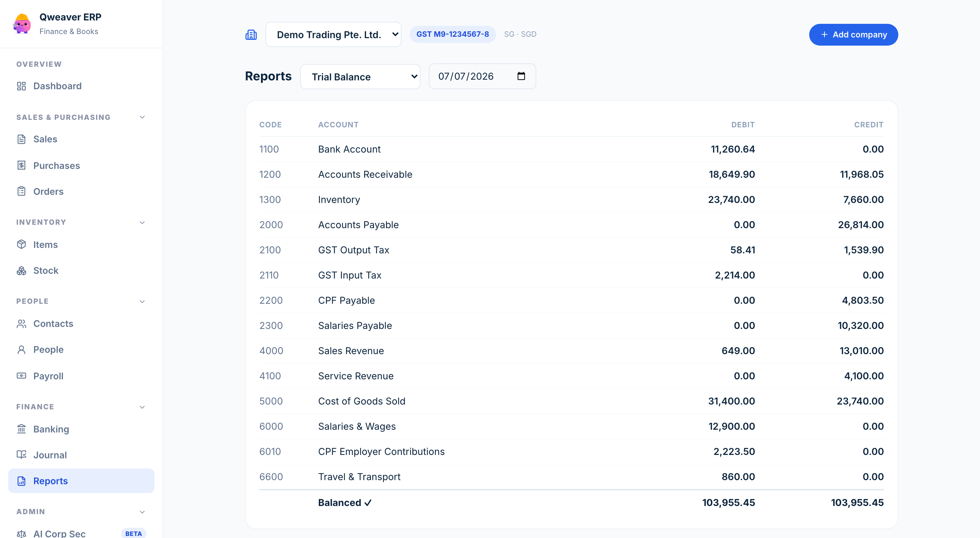Collapse the Finance section chevron

[142, 407]
